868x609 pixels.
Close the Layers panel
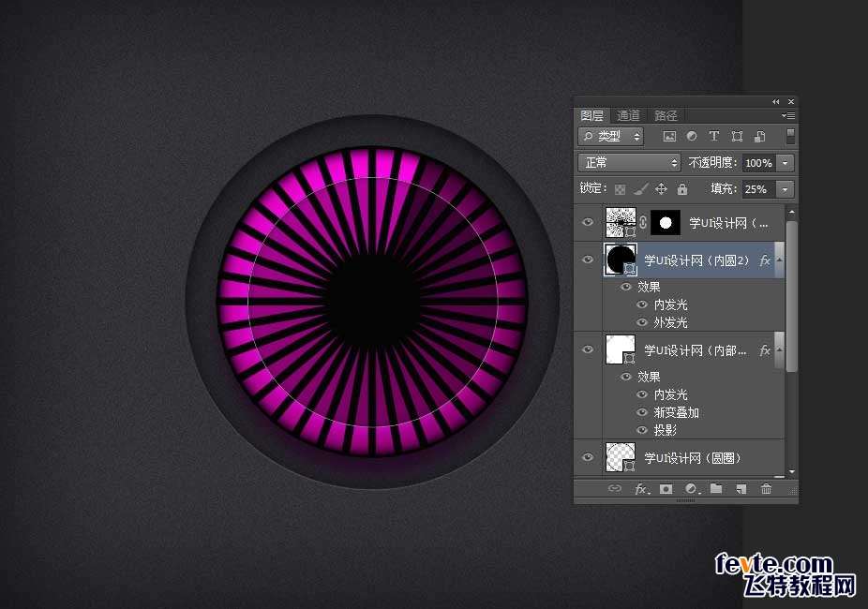(791, 102)
